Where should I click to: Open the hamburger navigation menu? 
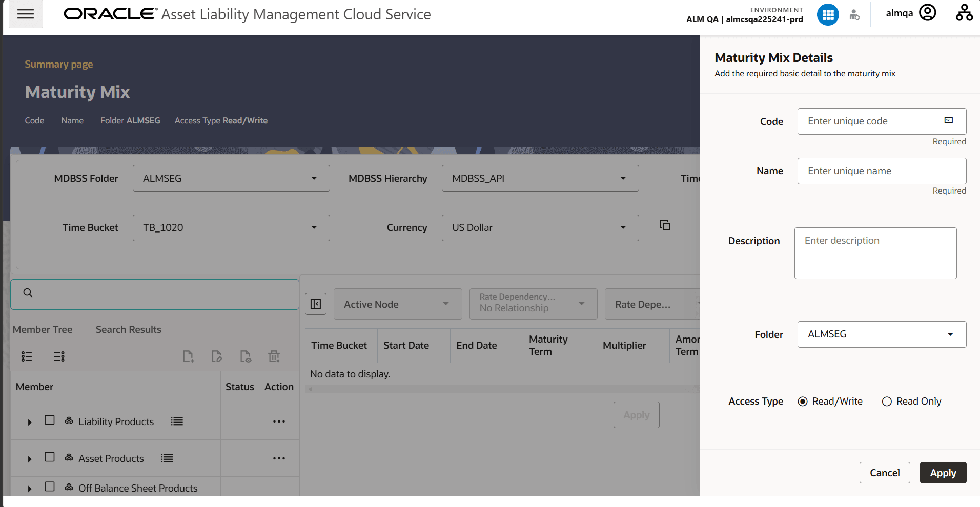26,14
